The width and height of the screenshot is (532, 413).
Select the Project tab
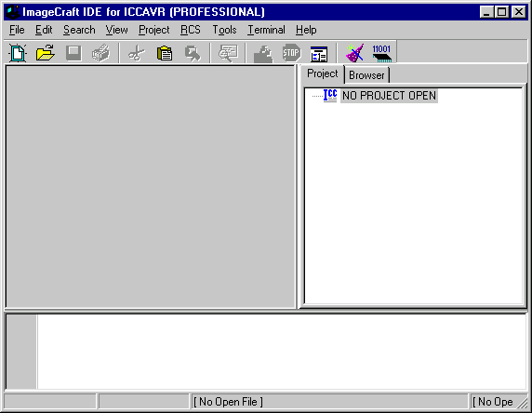(x=323, y=73)
